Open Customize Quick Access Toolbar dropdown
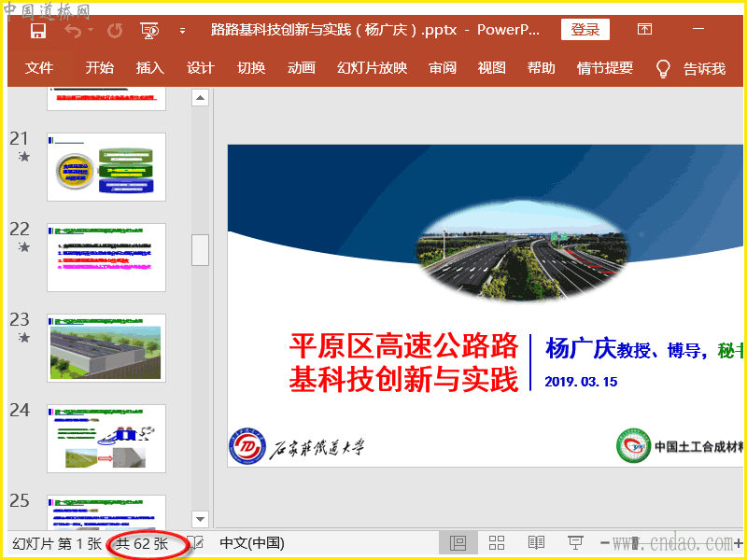This screenshot has height=560, width=747. tap(182, 31)
